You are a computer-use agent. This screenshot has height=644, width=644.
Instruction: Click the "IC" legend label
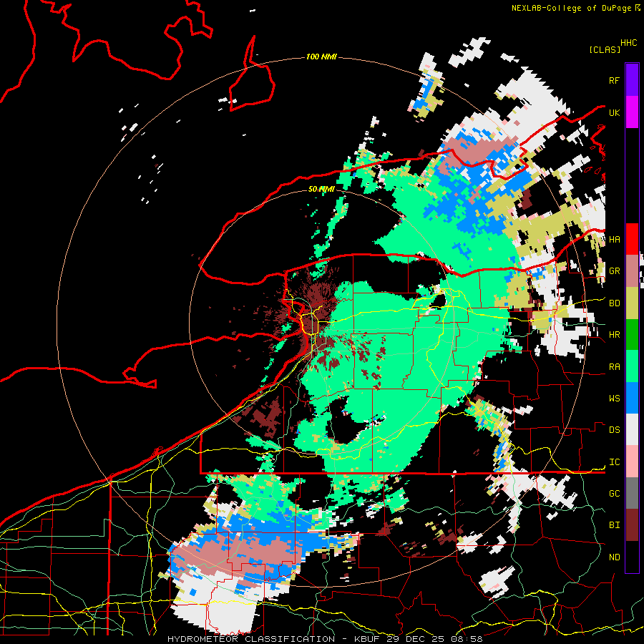coord(615,462)
